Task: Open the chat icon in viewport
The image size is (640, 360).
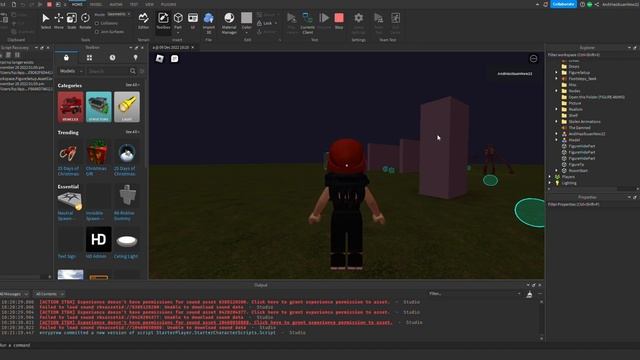Action: click(x=175, y=58)
